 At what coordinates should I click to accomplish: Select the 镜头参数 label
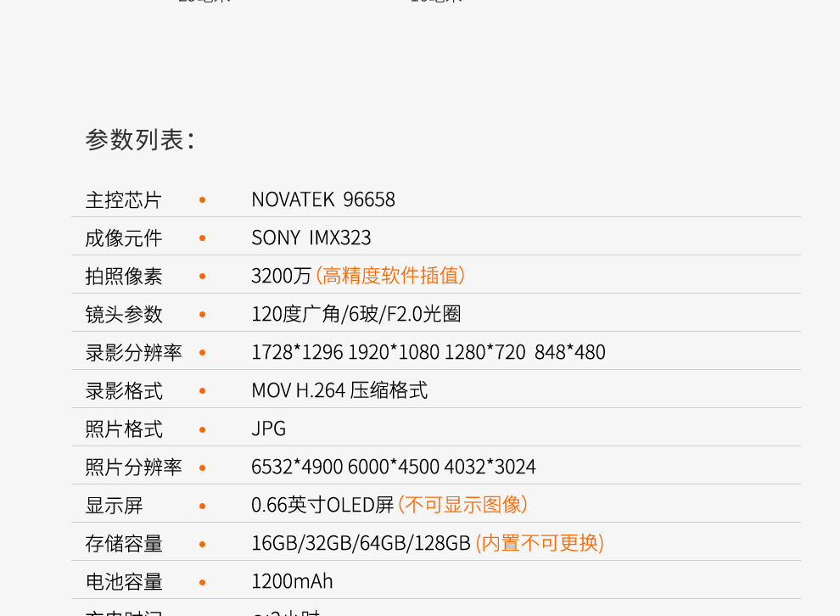(124, 315)
